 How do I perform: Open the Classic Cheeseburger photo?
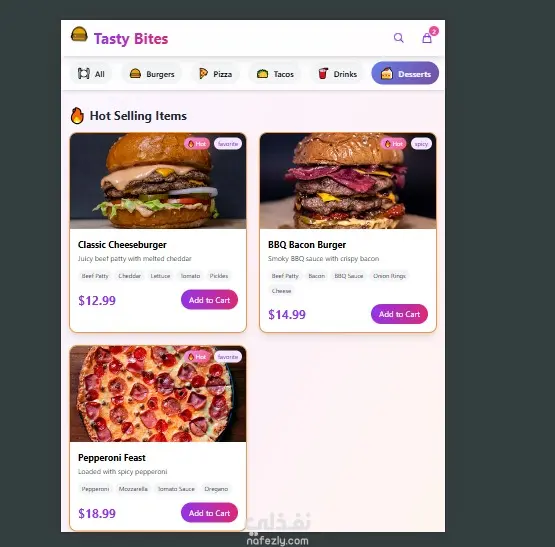(x=158, y=181)
